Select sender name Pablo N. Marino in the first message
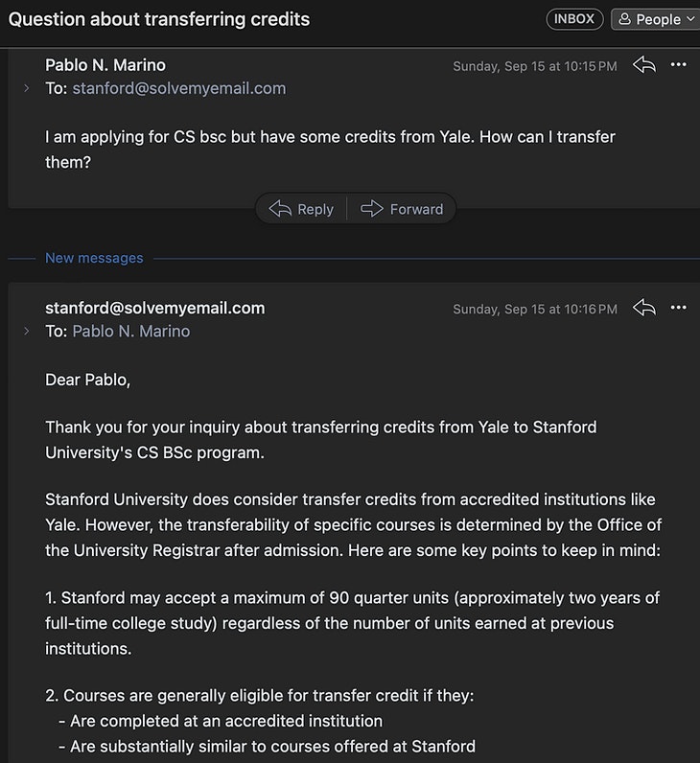This screenshot has height=763, width=700. (105, 65)
